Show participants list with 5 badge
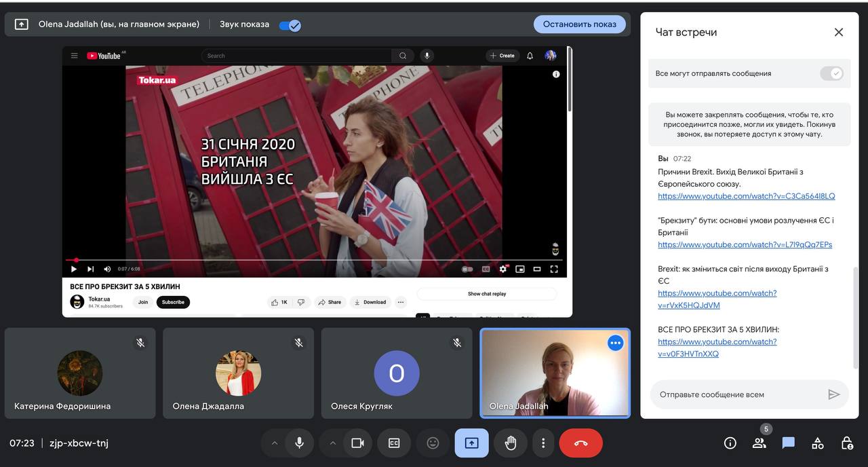Screen dimensions: 868x467 759,443
